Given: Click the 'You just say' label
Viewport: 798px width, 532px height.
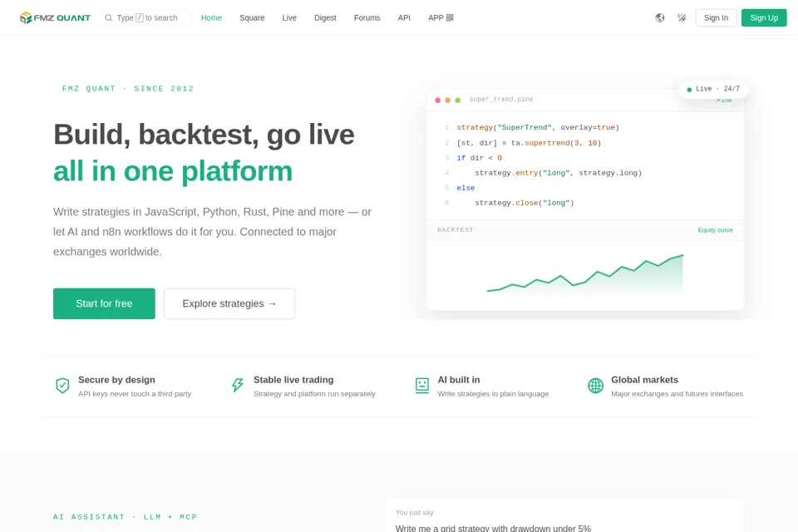Looking at the screenshot, I should (414, 513).
